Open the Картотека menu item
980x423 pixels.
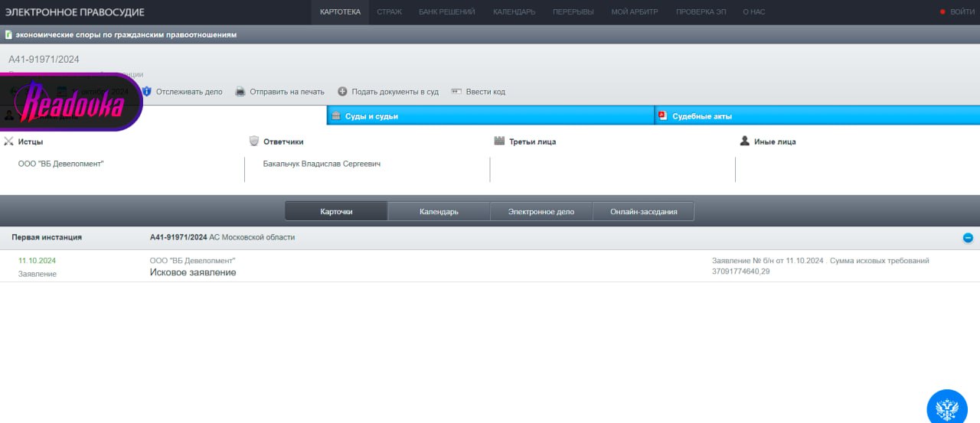tap(340, 12)
